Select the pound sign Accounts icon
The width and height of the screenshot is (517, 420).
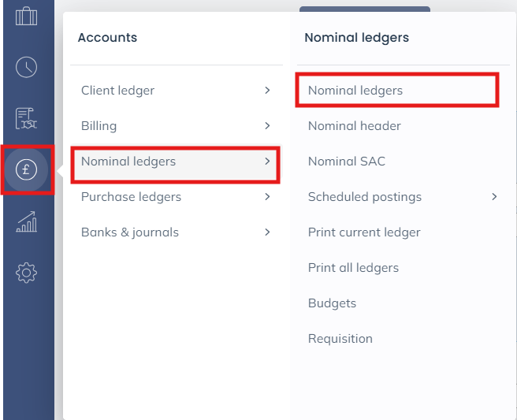(x=27, y=169)
